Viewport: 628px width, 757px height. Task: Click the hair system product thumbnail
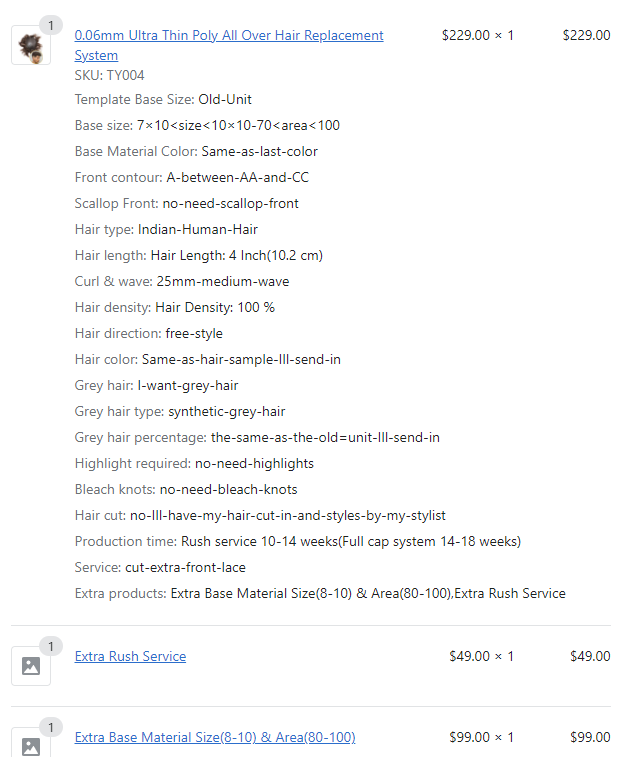31,46
